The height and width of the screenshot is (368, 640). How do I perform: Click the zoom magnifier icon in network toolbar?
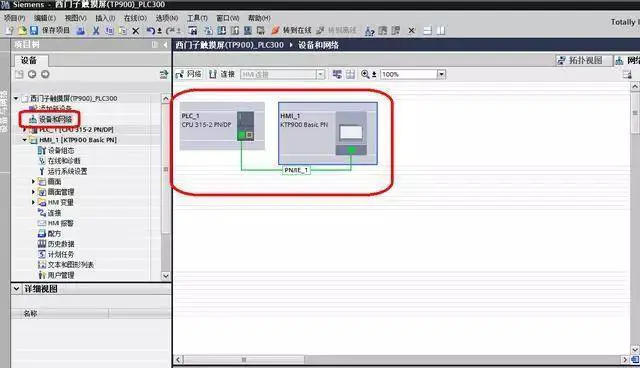(365, 74)
